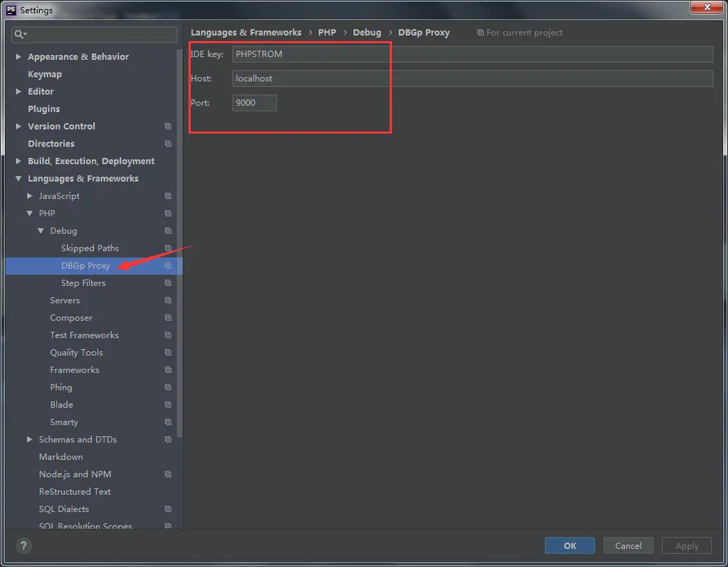Open the Servers settings page
Screen dimensions: 728x567
[65, 301]
